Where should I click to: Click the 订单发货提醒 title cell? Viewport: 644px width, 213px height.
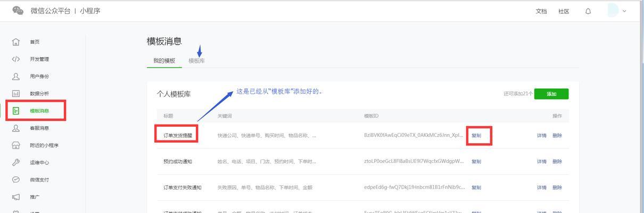(x=178, y=136)
